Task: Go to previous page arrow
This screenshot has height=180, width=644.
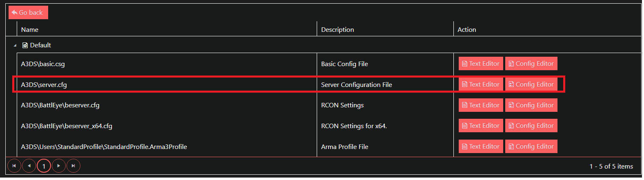Action: pyautogui.click(x=29, y=166)
